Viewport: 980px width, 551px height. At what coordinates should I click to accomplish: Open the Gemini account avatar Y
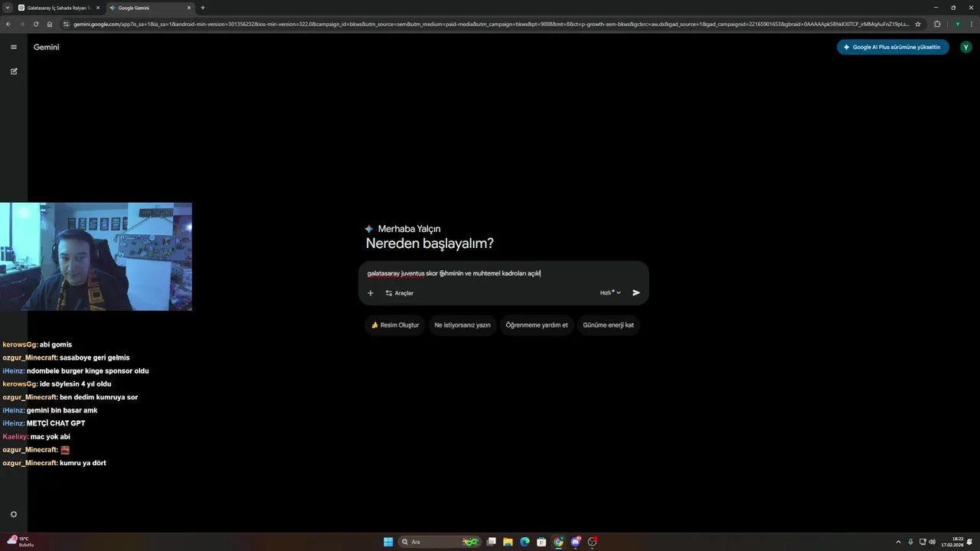[966, 47]
